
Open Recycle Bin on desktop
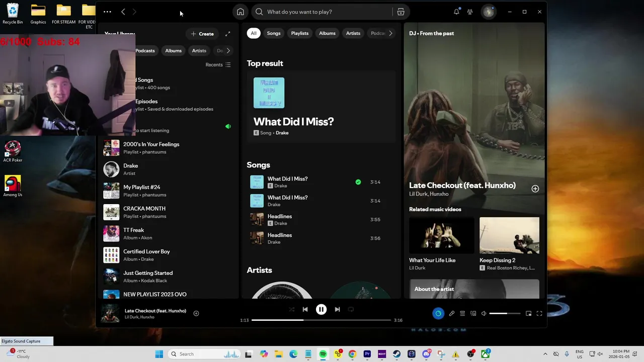[x=13, y=14]
